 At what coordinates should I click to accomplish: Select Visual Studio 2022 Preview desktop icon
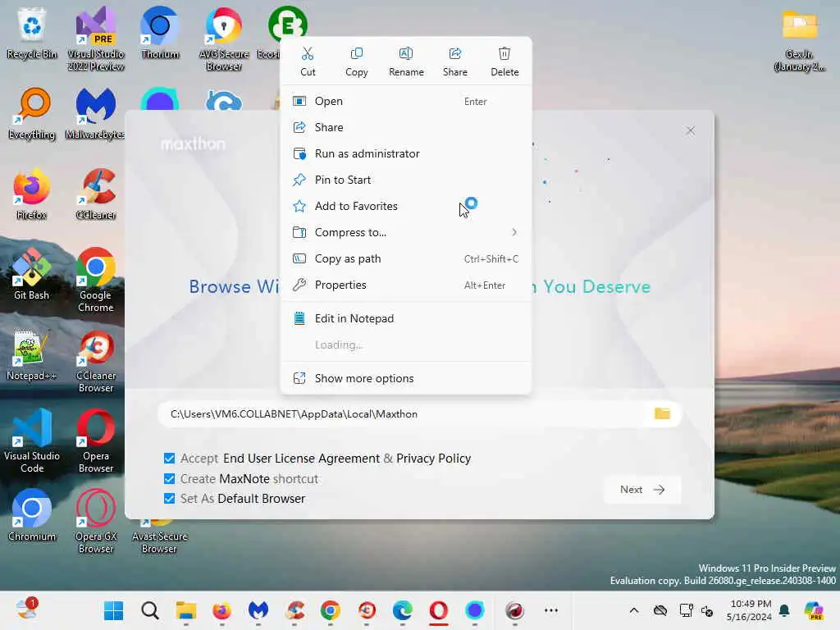pos(96,39)
